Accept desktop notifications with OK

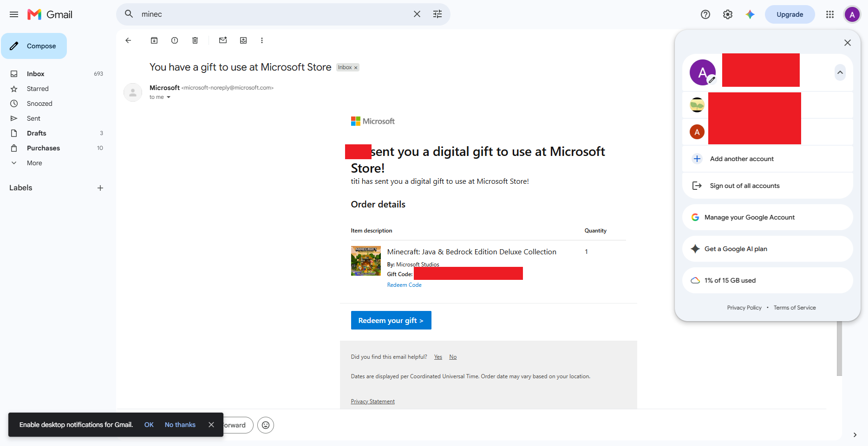[x=149, y=425]
